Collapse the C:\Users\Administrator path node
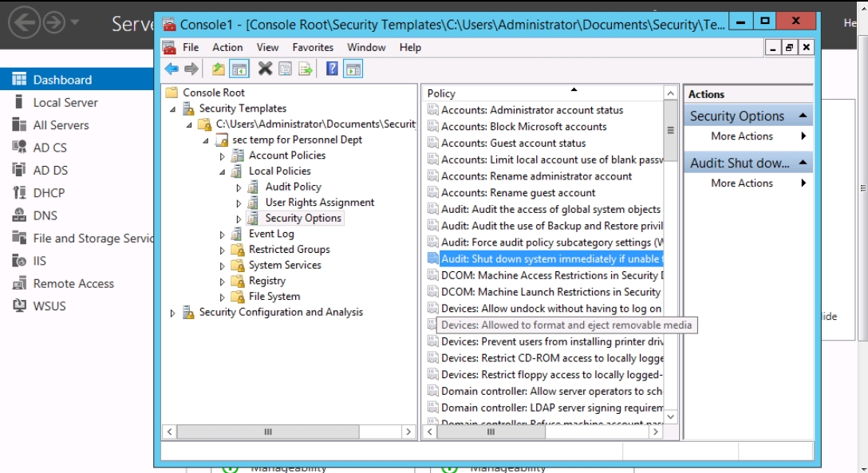The width and height of the screenshot is (868, 473). (x=189, y=125)
